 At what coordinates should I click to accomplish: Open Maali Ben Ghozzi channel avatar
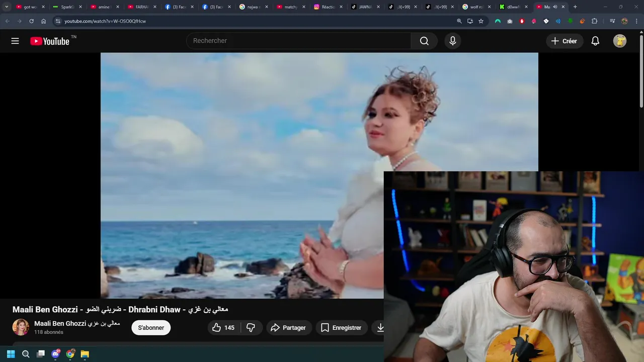coord(21,327)
